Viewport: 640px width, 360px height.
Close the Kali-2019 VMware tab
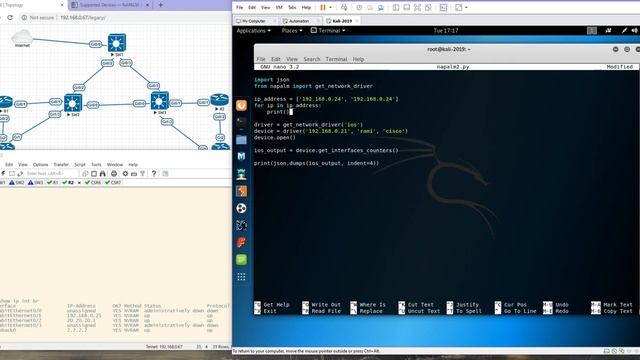click(357, 21)
